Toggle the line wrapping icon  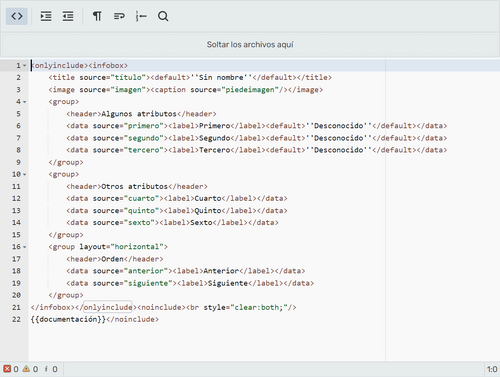click(x=119, y=16)
